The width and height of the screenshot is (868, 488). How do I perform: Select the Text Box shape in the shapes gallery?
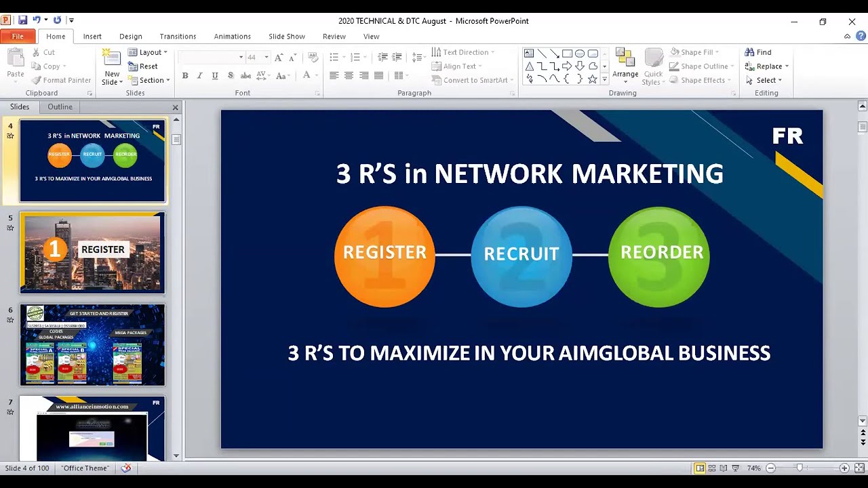[x=529, y=54]
